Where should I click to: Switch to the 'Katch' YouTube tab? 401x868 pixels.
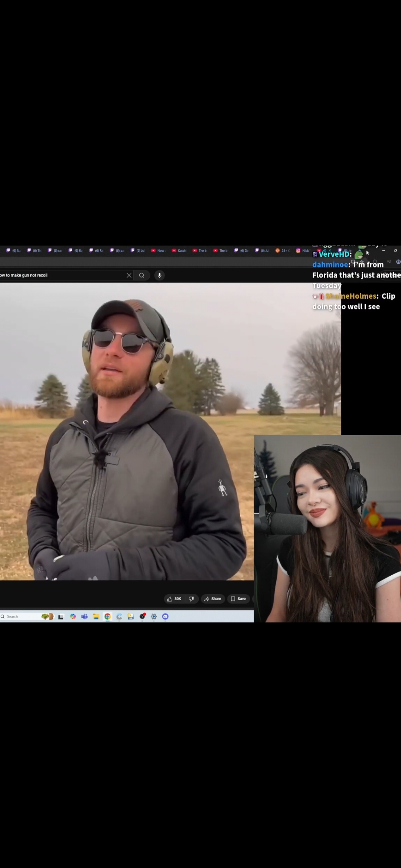pos(179,251)
